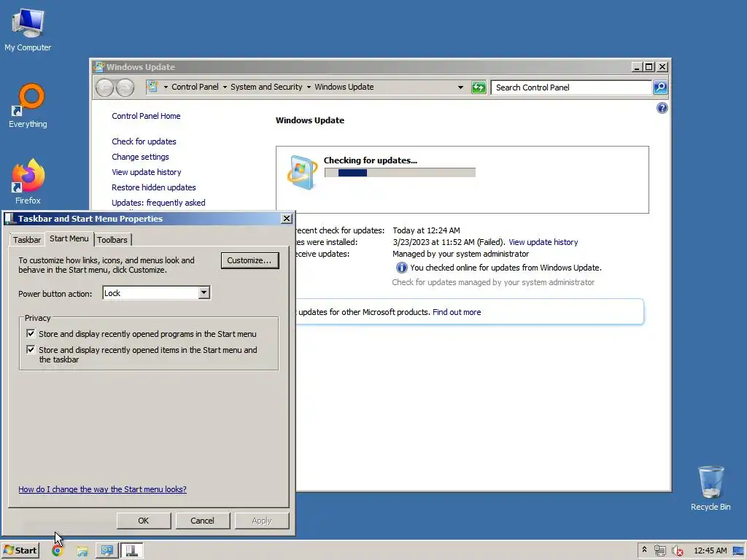Confirm dialog with OK button
This screenshot has height=560, width=747.
coord(144,521)
